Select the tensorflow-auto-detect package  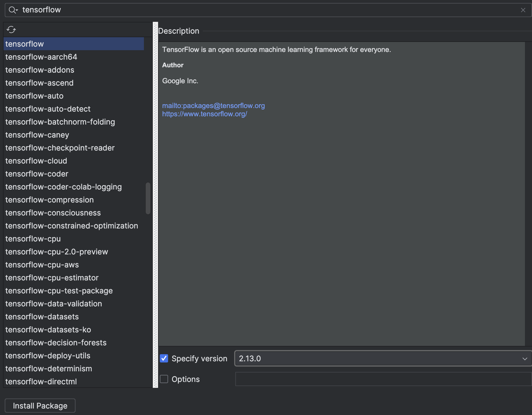(x=74, y=109)
